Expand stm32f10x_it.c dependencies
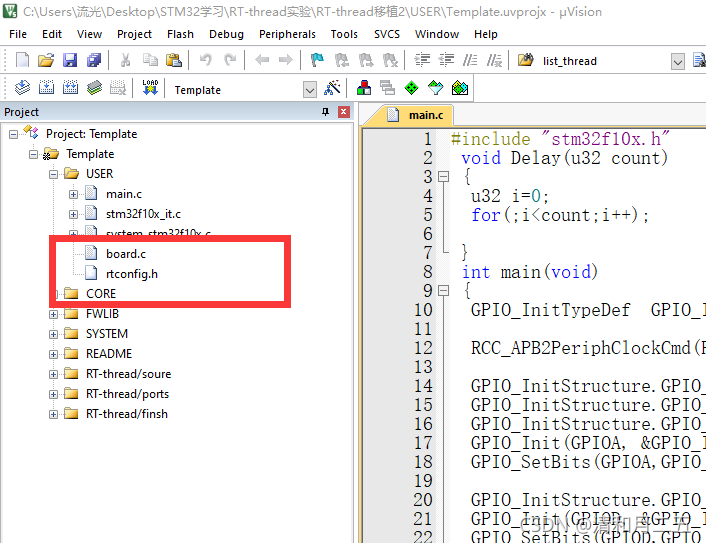 pyautogui.click(x=73, y=214)
